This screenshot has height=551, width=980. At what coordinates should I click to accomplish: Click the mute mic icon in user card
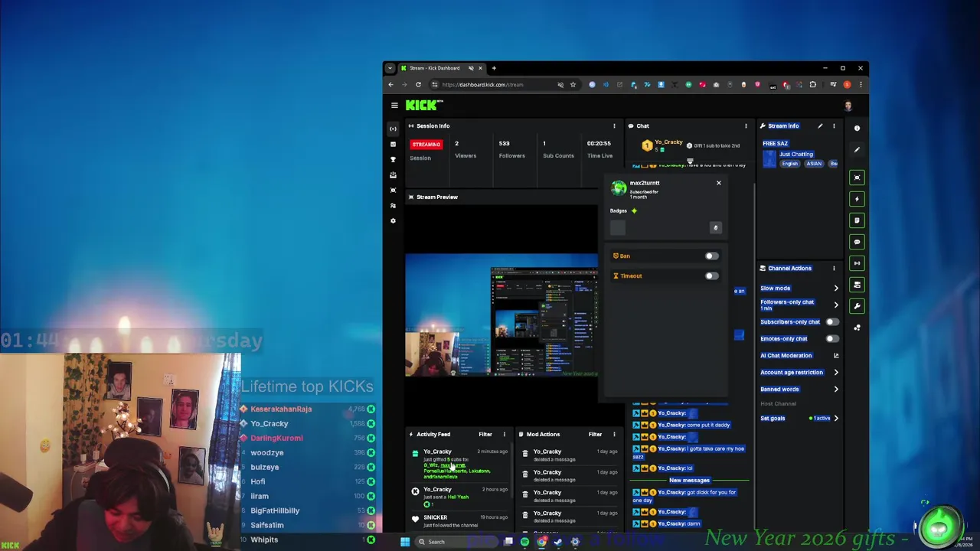coord(715,227)
